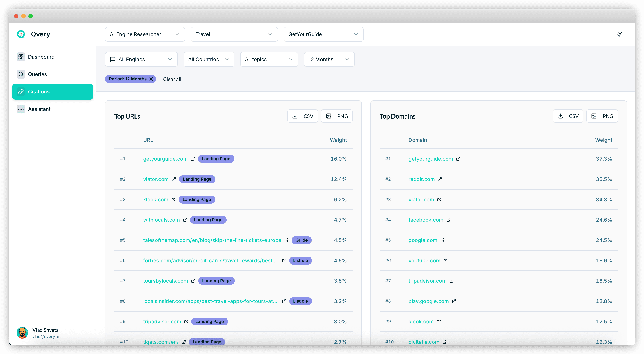Click the Queries magnifier icon in sidebar
The width and height of the screenshot is (644, 354).
click(21, 74)
